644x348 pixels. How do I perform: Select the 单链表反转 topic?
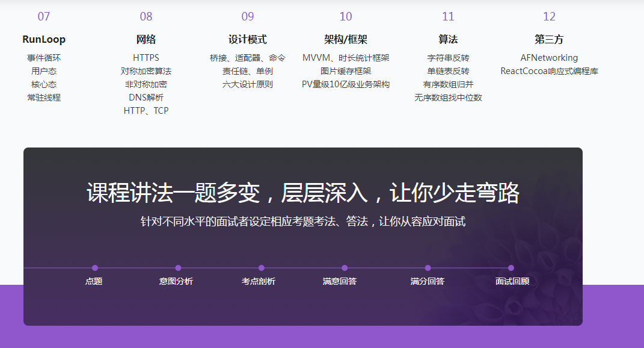(x=448, y=71)
